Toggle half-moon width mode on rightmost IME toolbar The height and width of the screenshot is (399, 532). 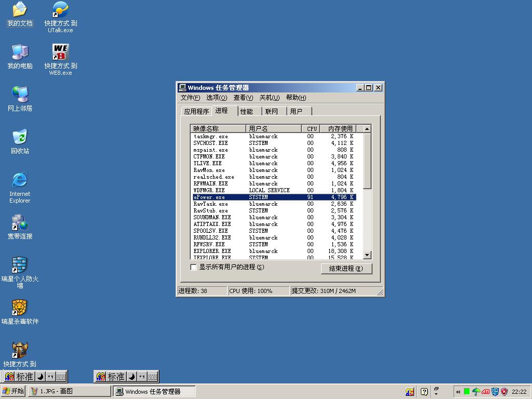click(131, 377)
